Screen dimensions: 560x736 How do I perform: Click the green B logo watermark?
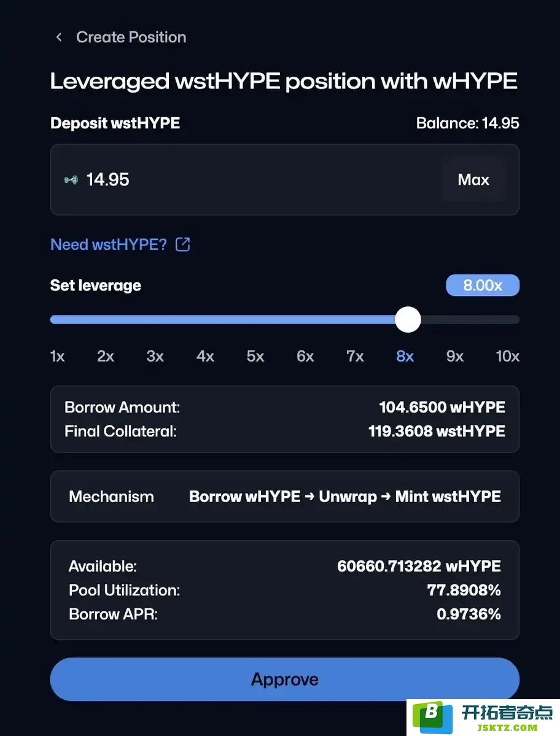click(432, 717)
